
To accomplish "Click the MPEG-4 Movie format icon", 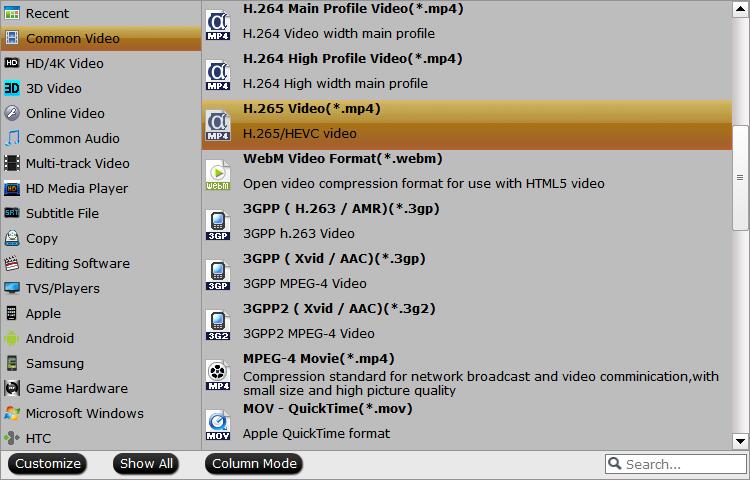I will click(218, 373).
